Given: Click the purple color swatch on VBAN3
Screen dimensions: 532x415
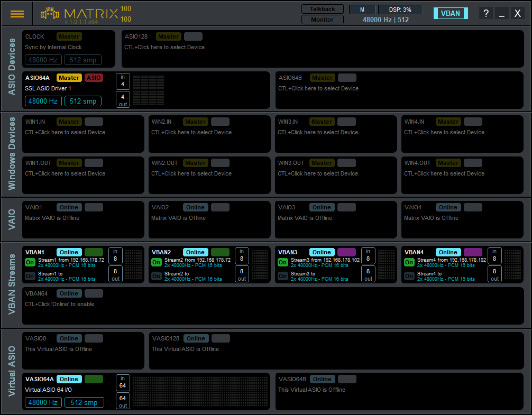Looking at the screenshot, I should pyautogui.click(x=346, y=252).
